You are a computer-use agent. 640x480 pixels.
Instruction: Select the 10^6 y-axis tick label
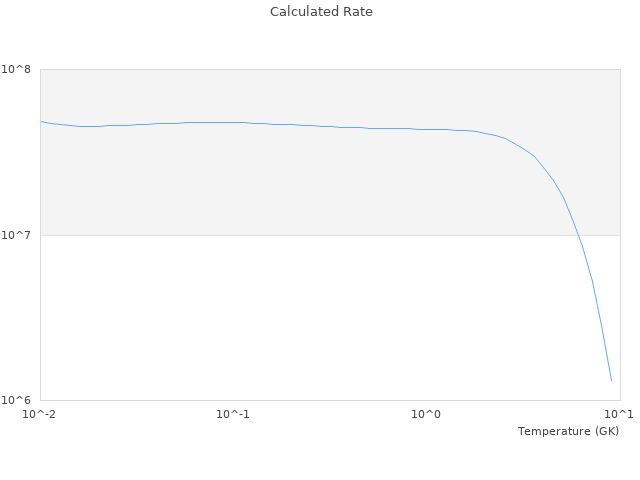pos(19,400)
